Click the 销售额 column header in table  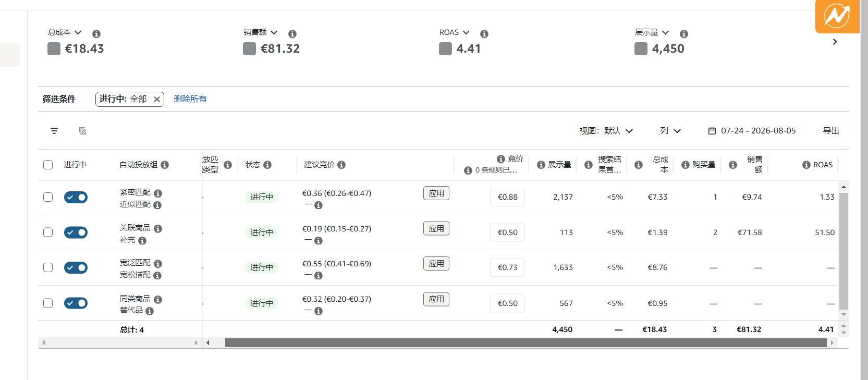(754, 165)
